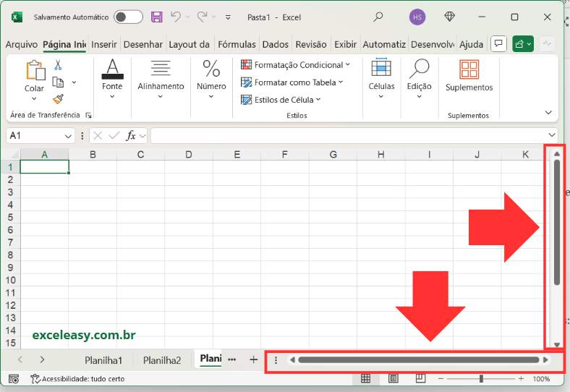Viewport: 570px width, 392px height.
Task: Click the vertical scrollbar down arrow
Action: point(556,344)
